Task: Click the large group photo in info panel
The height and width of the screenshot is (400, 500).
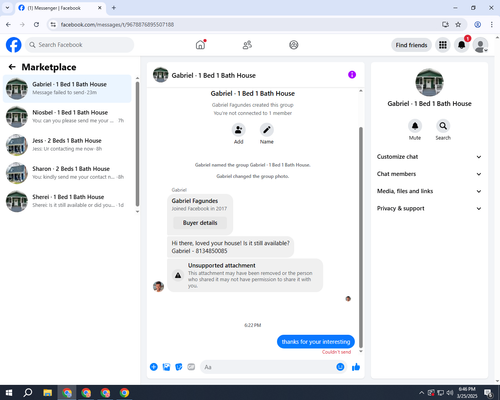Action: (x=429, y=82)
